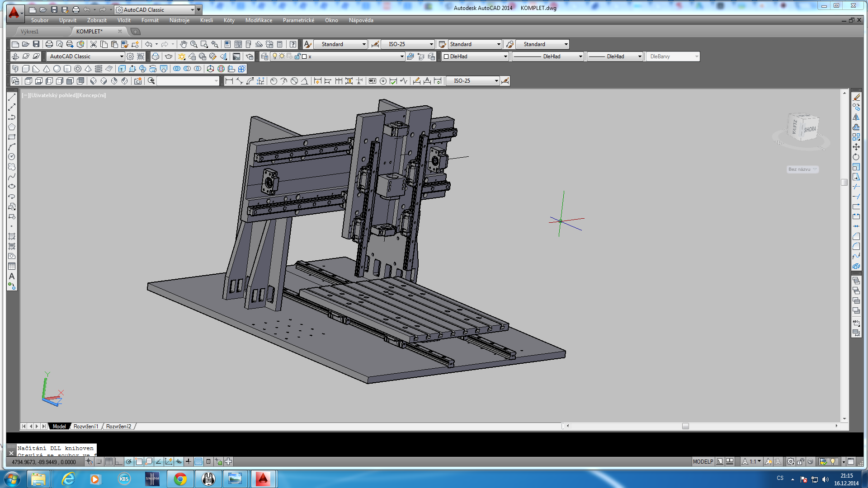Toggle Ortho mode in status bar
The width and height of the screenshot is (868, 488).
coord(119,461)
